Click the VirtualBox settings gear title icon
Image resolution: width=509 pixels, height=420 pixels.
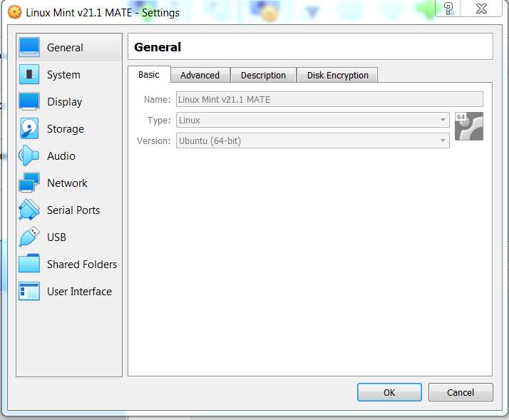[14, 12]
